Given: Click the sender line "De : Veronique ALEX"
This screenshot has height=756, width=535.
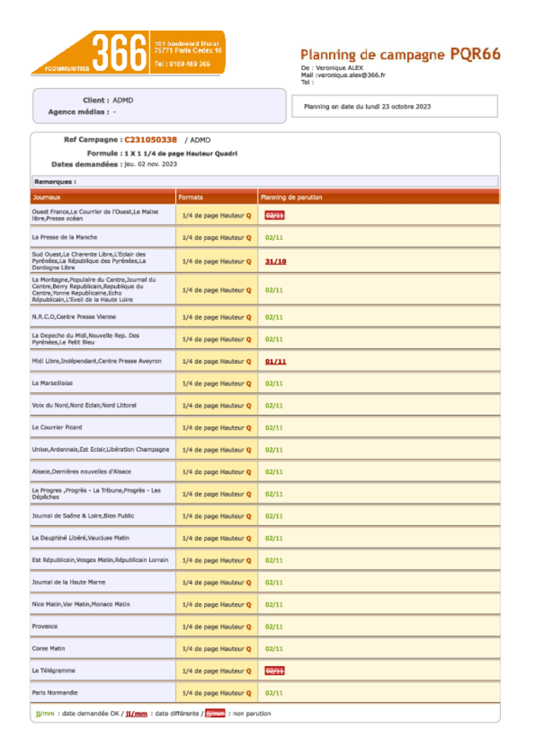Looking at the screenshot, I should 332,68.
